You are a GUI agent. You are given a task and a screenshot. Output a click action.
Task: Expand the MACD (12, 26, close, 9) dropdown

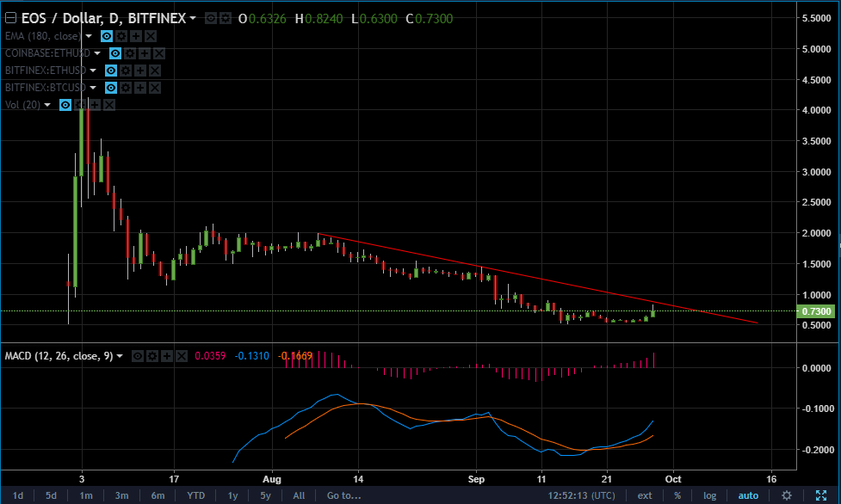tap(120, 356)
